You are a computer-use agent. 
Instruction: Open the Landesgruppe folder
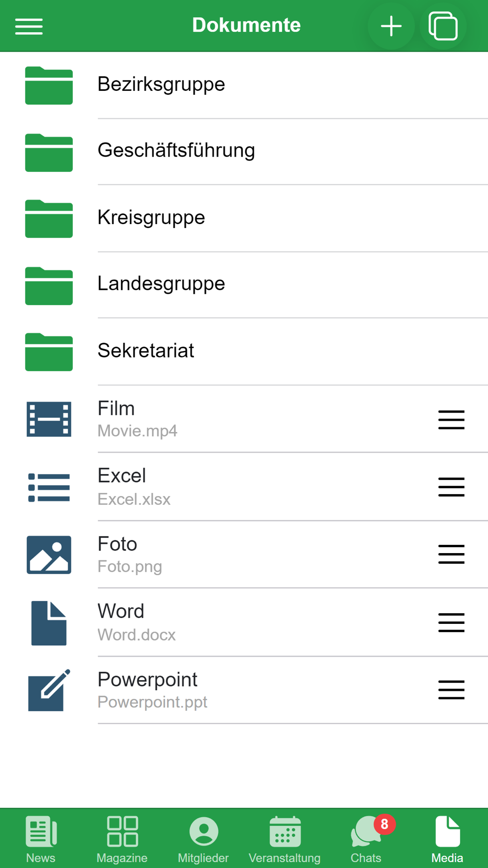[161, 284]
